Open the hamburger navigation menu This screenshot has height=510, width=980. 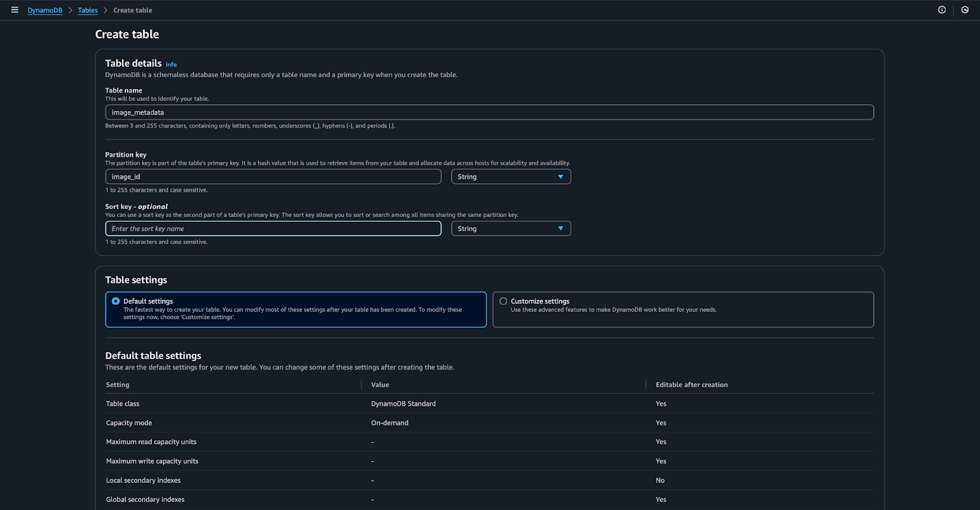[15, 10]
